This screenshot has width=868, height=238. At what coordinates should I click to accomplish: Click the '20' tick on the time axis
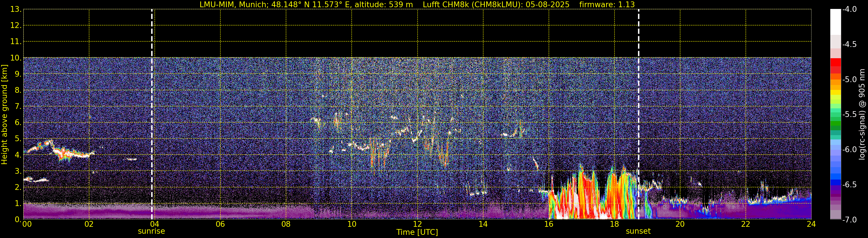(x=680, y=224)
